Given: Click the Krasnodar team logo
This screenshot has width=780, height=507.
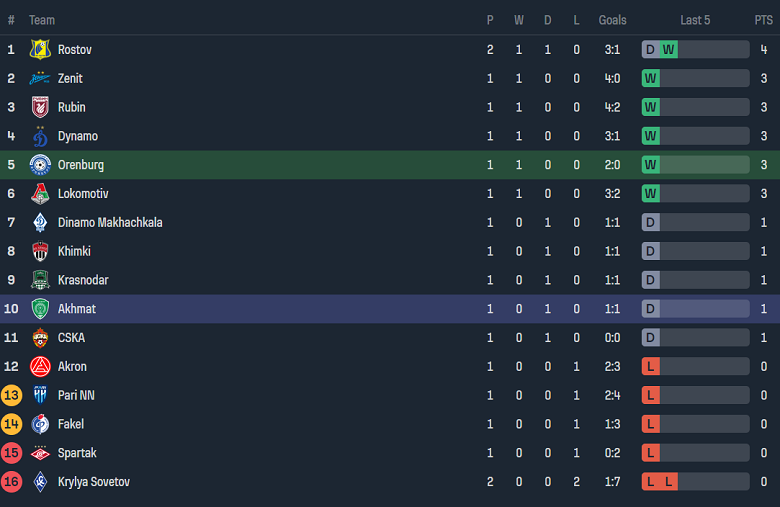Looking at the screenshot, I should coord(40,280).
